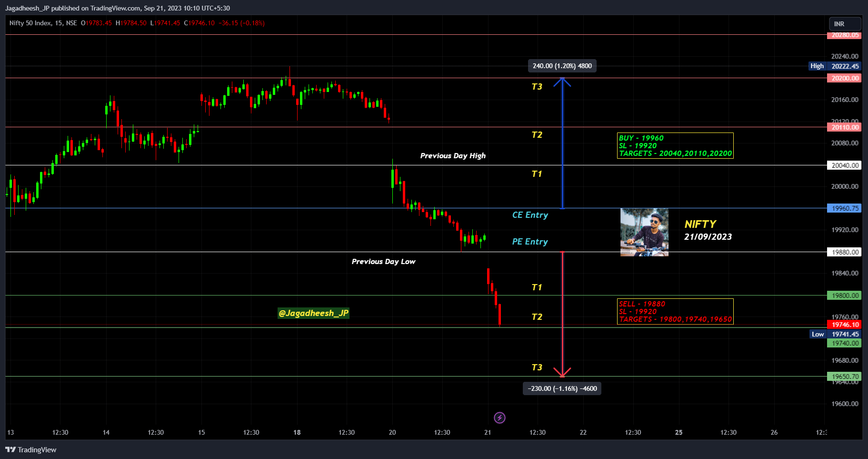
Task: Click the 19880.00 price axis label
Action: [x=844, y=252]
